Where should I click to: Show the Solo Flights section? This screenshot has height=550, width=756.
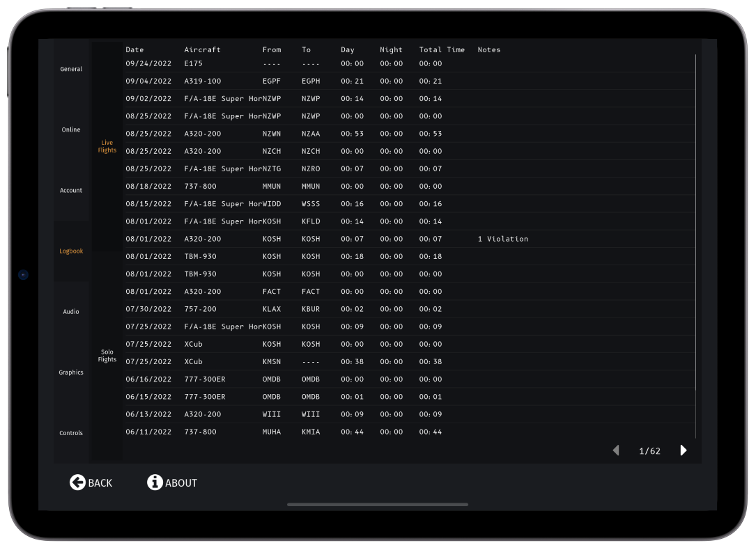107,355
